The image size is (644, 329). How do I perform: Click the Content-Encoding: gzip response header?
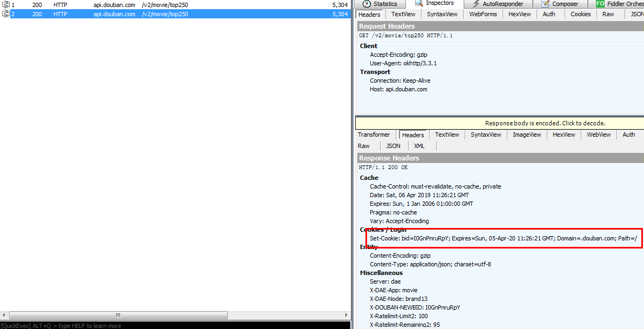pyautogui.click(x=400, y=256)
